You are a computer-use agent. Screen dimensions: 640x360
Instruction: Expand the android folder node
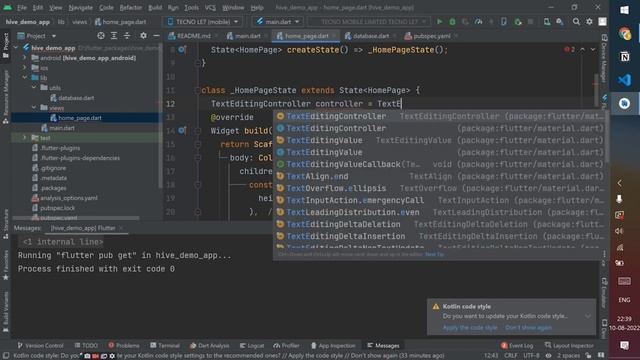tap(25, 58)
